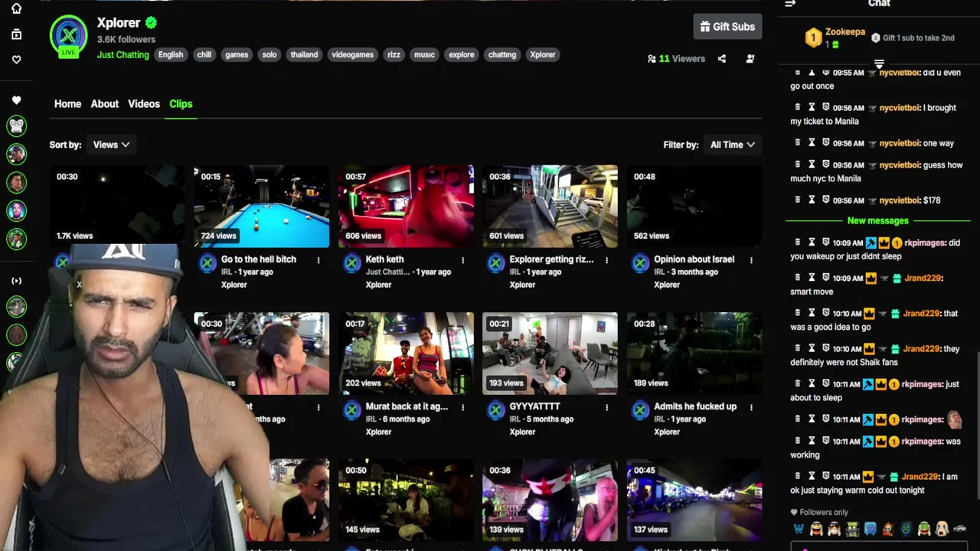
Task: Open the Browse icon in left sidebar
Action: [16, 34]
